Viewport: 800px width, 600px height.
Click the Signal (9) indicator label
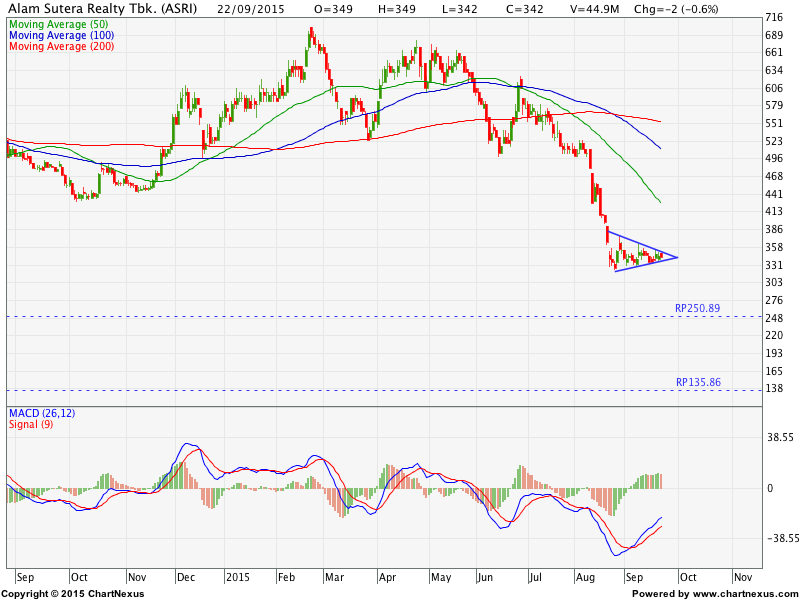[31, 424]
